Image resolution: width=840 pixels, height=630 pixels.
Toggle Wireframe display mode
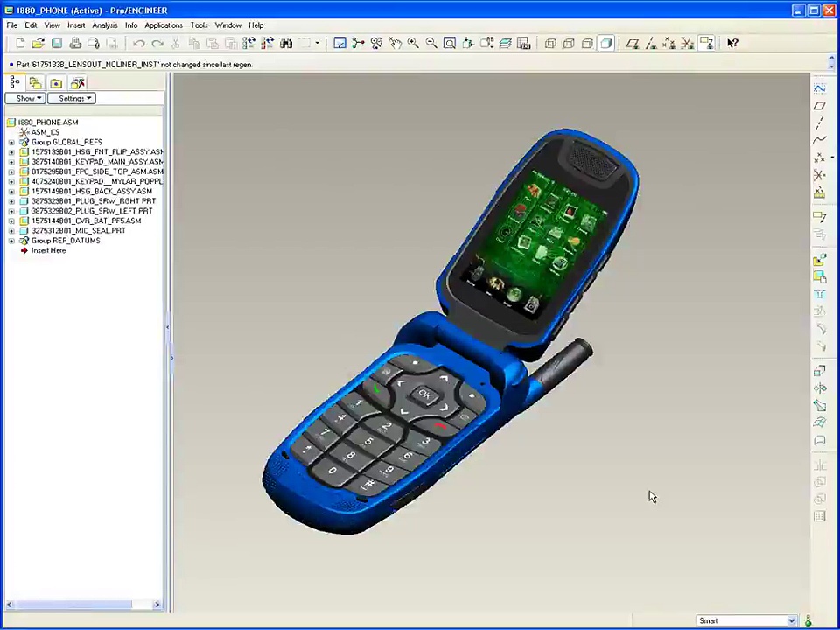point(550,43)
